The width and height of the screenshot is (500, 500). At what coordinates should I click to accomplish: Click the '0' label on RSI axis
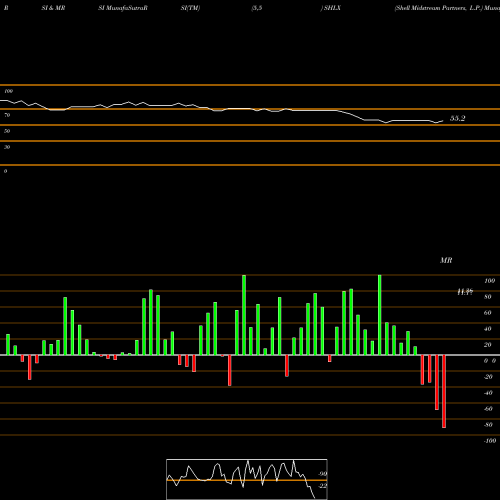click(5, 171)
